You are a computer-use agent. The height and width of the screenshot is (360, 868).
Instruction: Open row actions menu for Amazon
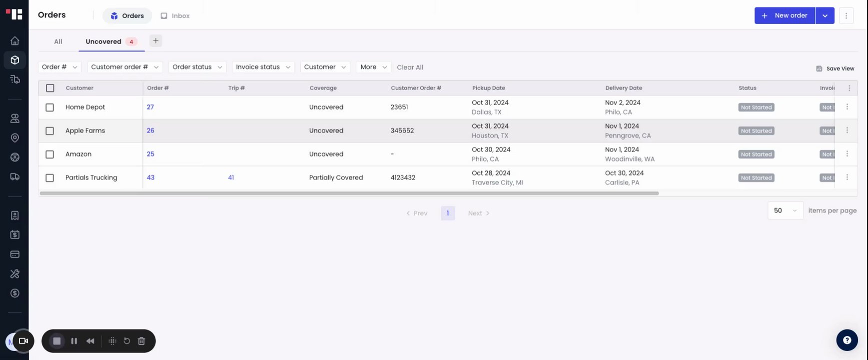pyautogui.click(x=847, y=154)
